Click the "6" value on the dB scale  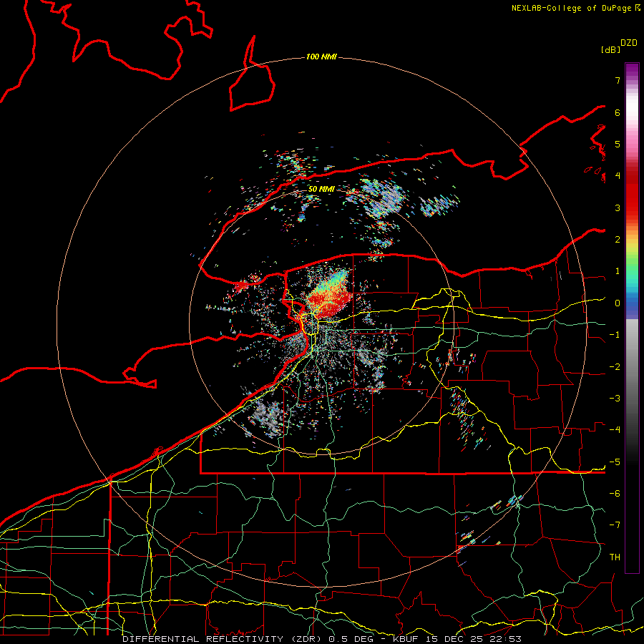pyautogui.click(x=618, y=112)
